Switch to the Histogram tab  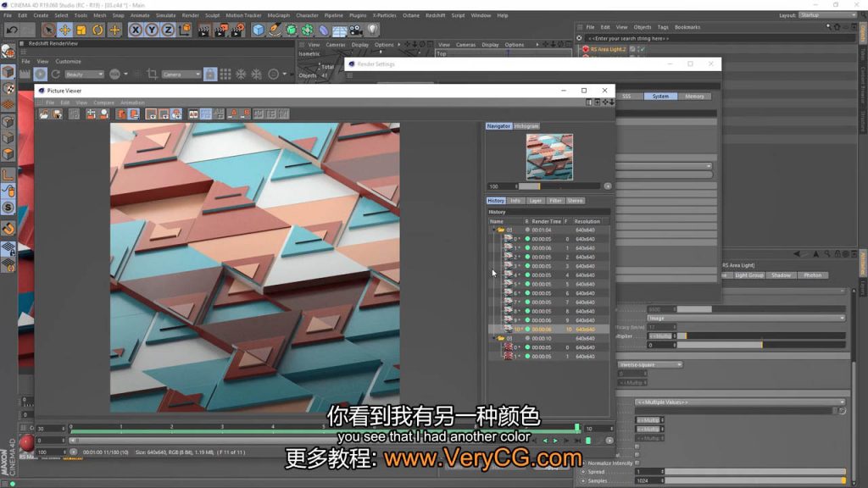[526, 126]
